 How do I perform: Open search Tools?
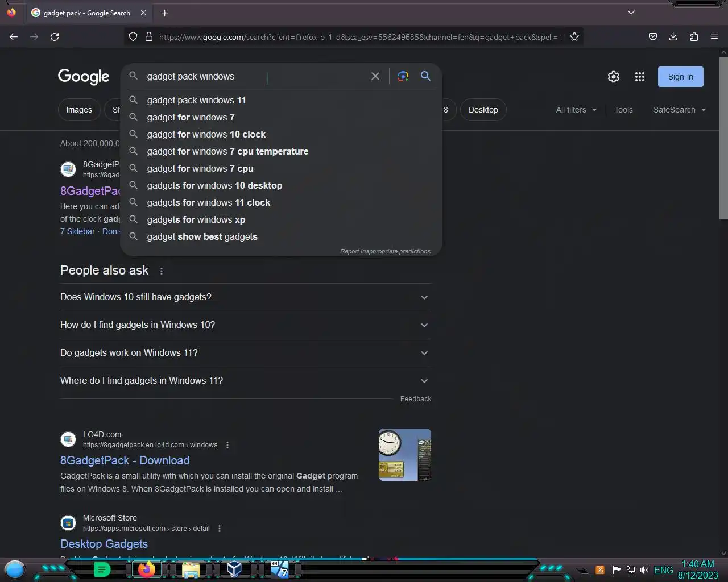[x=623, y=110]
